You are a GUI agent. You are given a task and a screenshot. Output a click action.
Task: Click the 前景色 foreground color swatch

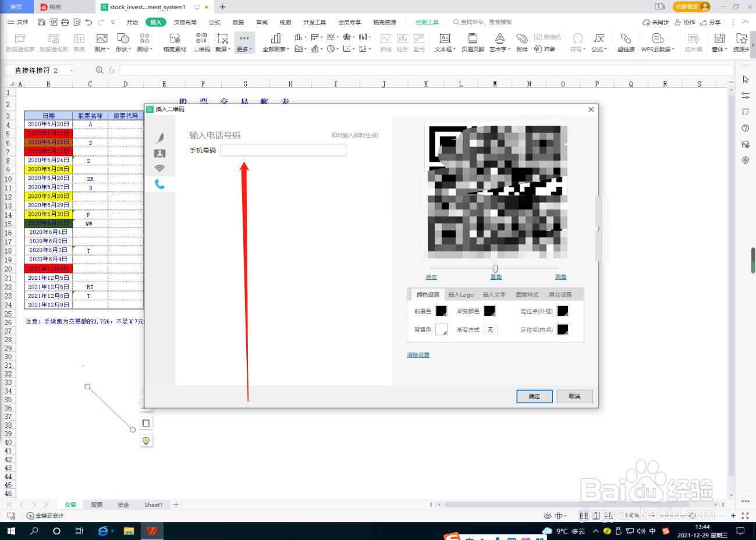click(441, 311)
